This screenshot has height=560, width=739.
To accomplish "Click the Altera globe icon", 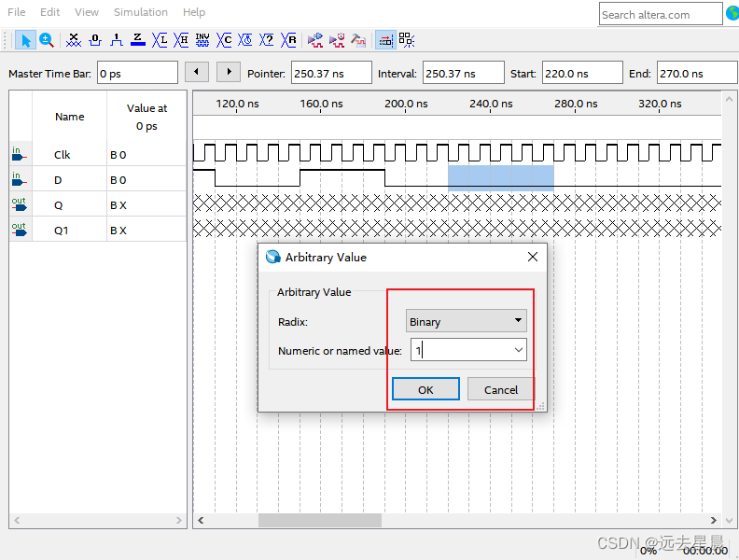I will (732, 14).
